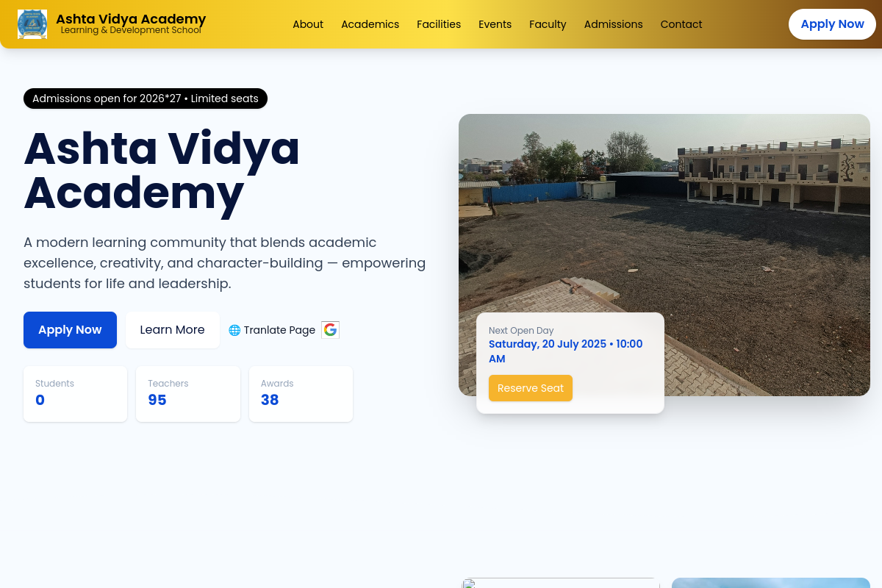Open the About menu item

tap(308, 24)
